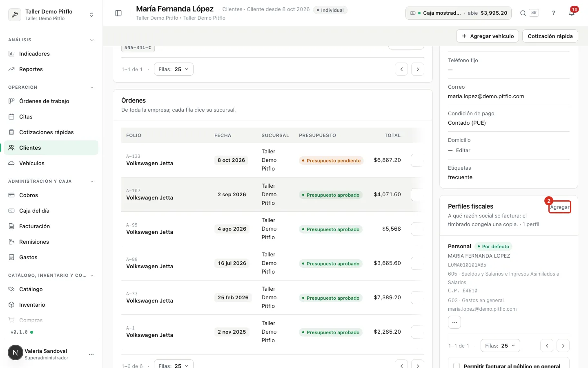Go to next page in Perfiles fiscales
This screenshot has height=368, width=588.
[x=563, y=346]
